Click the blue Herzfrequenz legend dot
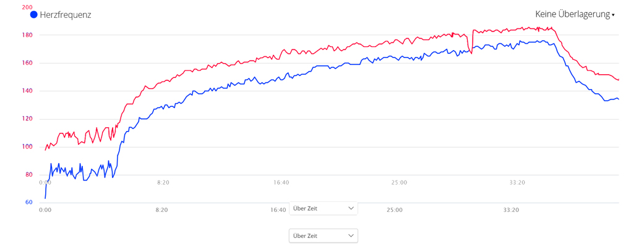644x249 pixels. [34, 15]
